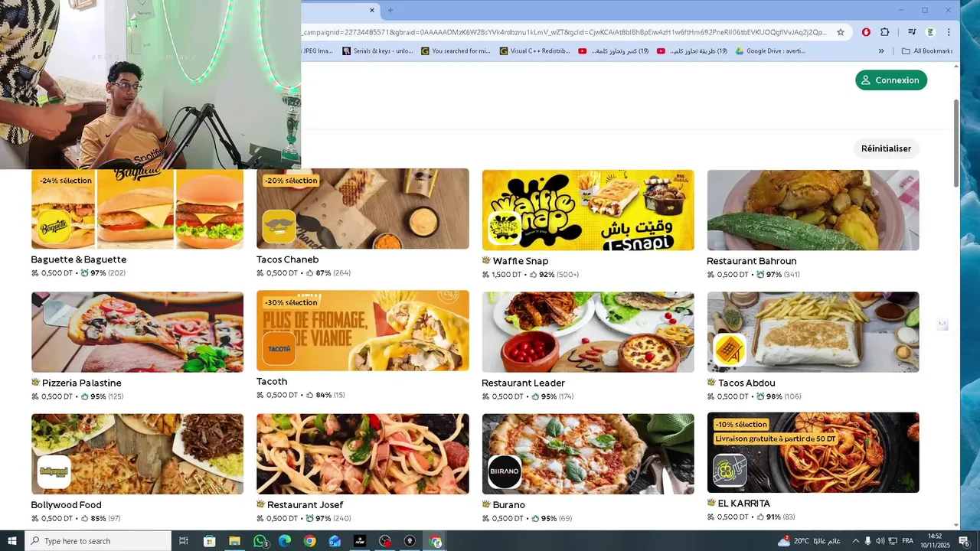Viewport: 980px width, 551px height.
Task: Click the Tacos Chaneb title
Action: point(288,259)
